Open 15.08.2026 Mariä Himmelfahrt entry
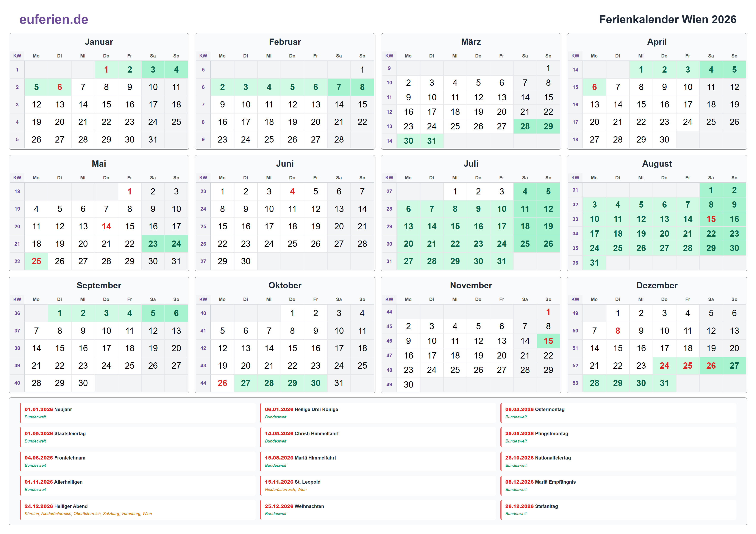 378,461
